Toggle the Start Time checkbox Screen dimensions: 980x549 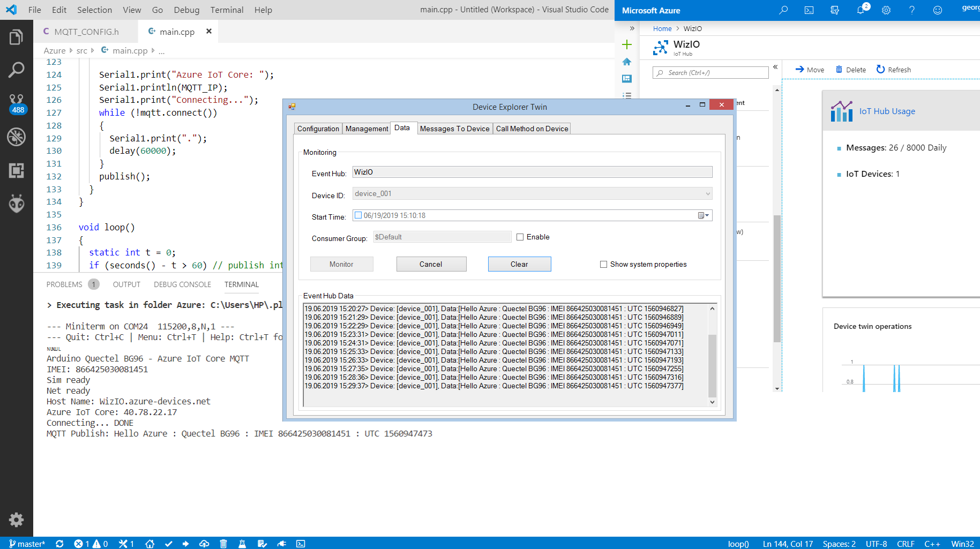click(x=358, y=215)
